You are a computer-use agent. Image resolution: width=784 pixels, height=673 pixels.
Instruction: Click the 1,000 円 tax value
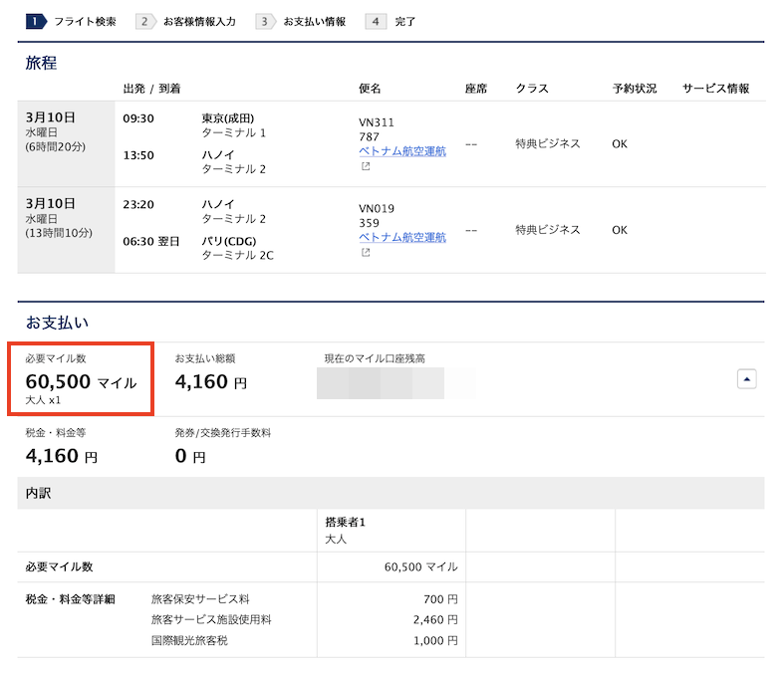point(435,640)
